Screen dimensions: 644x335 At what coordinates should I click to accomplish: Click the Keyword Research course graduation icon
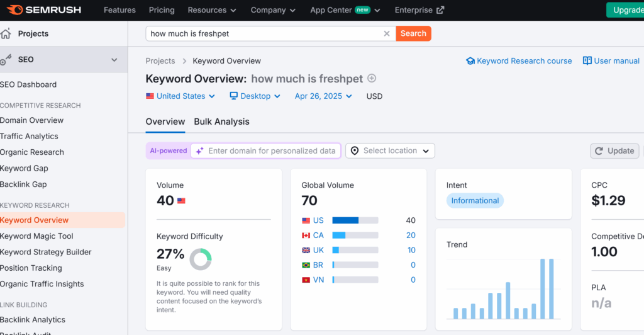pyautogui.click(x=470, y=61)
